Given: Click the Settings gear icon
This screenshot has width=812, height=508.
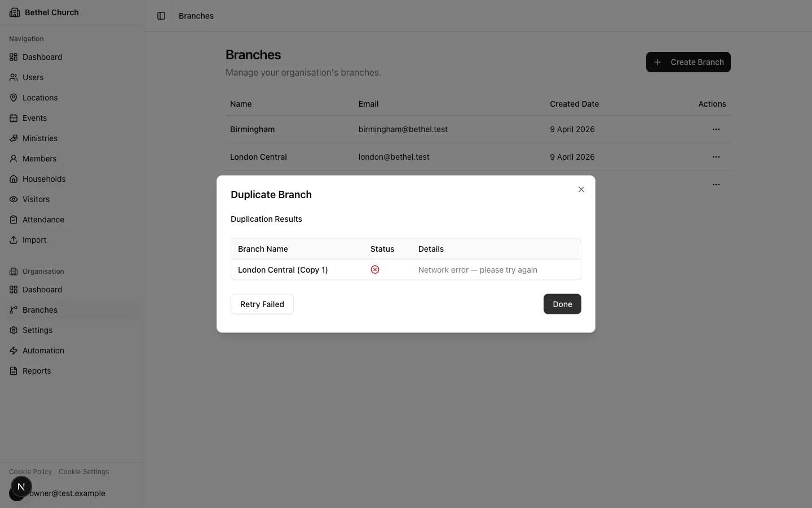Looking at the screenshot, I should click(14, 330).
